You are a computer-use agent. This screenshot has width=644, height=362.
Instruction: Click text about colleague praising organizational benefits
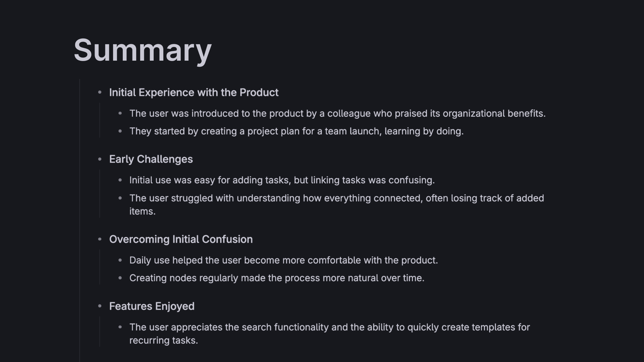point(337,114)
